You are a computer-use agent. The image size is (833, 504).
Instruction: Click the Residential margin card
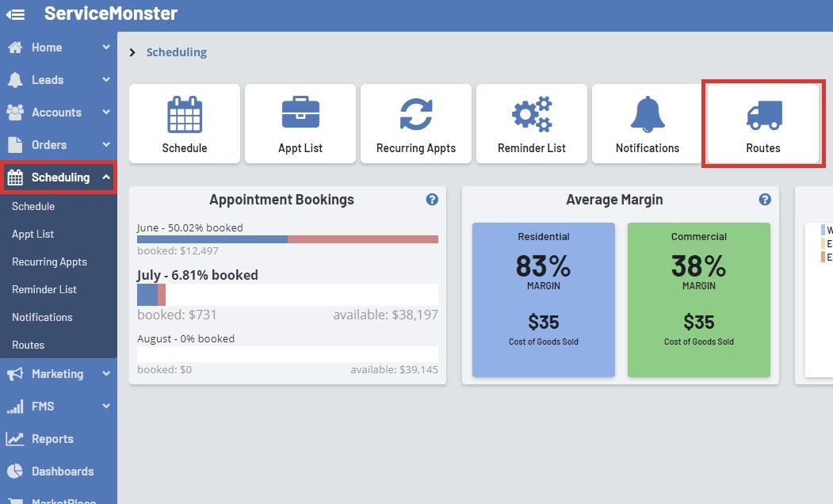[544, 300]
